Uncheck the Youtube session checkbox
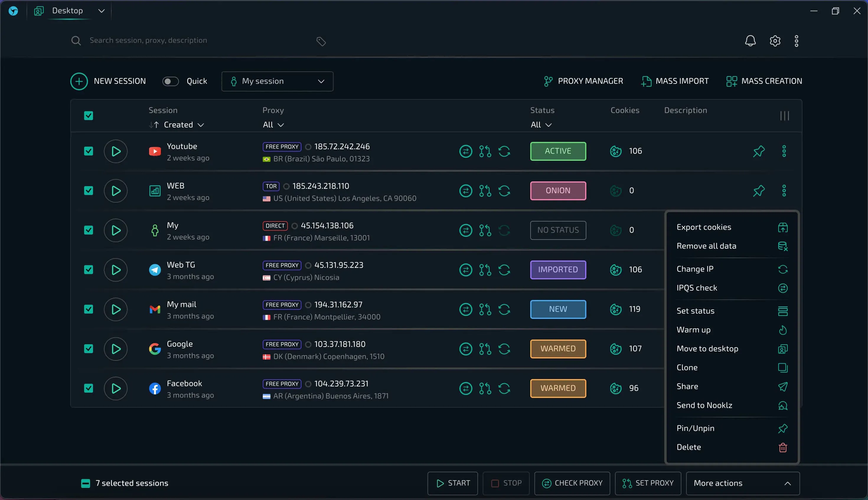This screenshot has height=500, width=868. coord(89,151)
